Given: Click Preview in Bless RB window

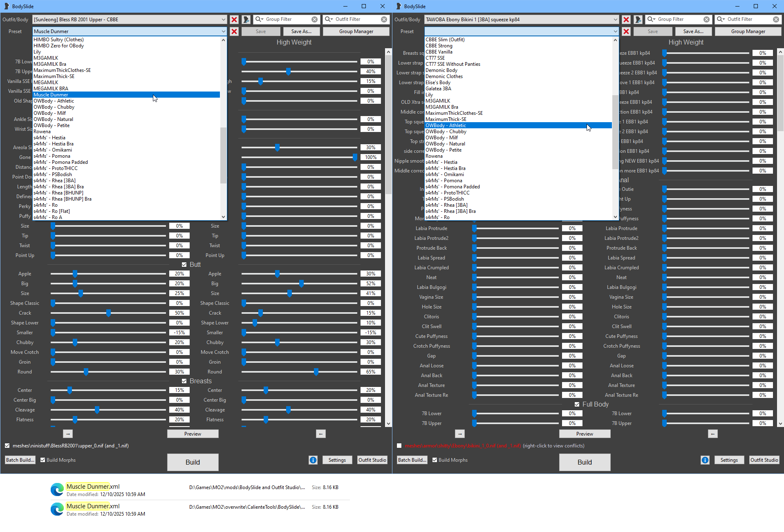Looking at the screenshot, I should coord(193,434).
